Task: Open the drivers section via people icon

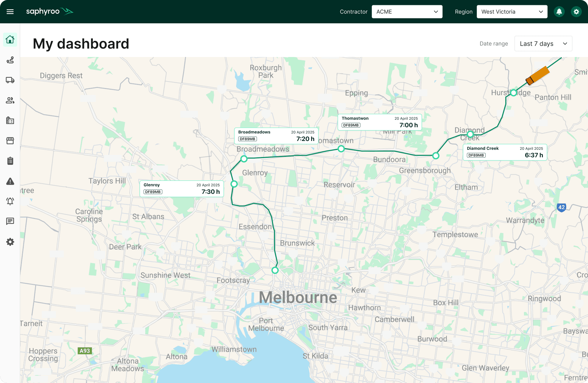Action: 10,101
